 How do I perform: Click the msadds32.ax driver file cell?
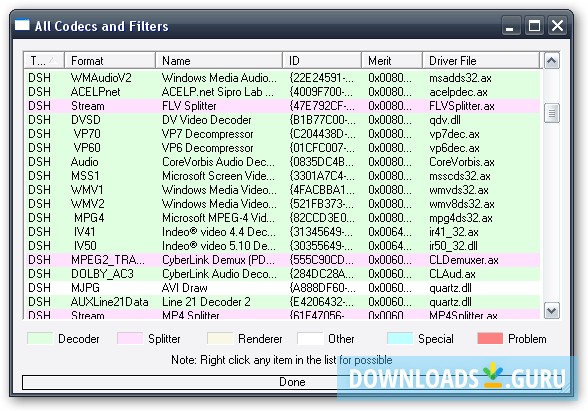(x=460, y=78)
